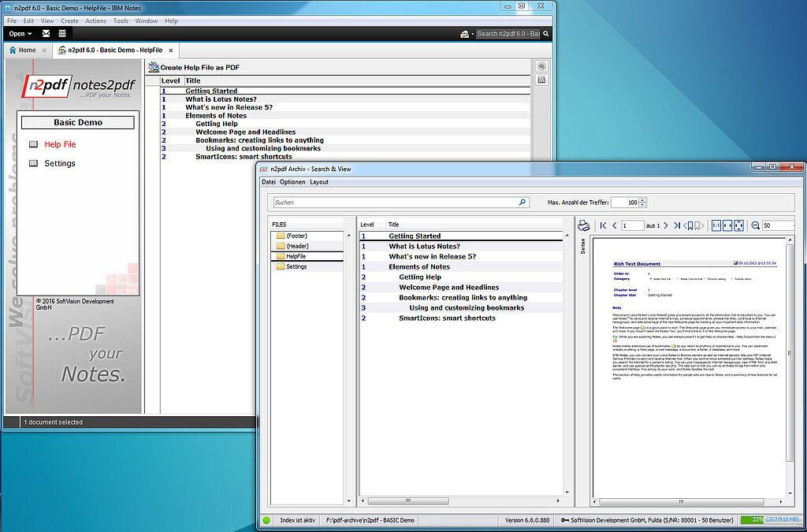Click Create Help File as PDF button
The width and height of the screenshot is (807, 532).
pos(194,68)
